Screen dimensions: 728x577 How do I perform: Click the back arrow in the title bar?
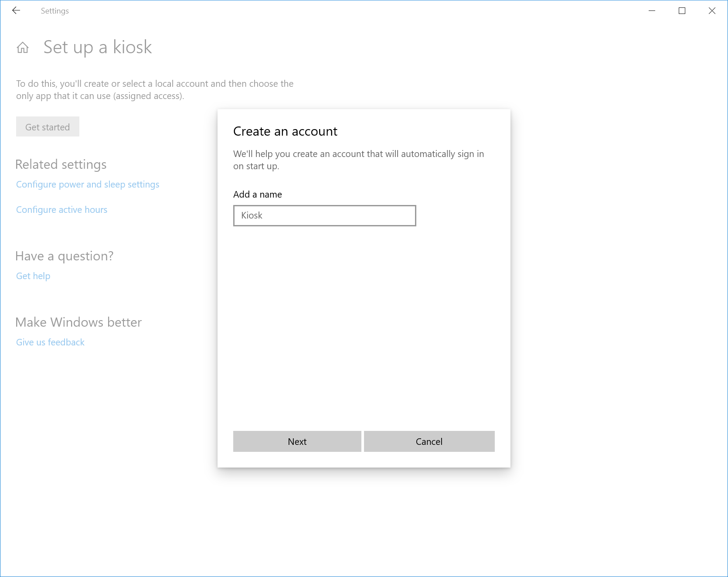click(16, 10)
